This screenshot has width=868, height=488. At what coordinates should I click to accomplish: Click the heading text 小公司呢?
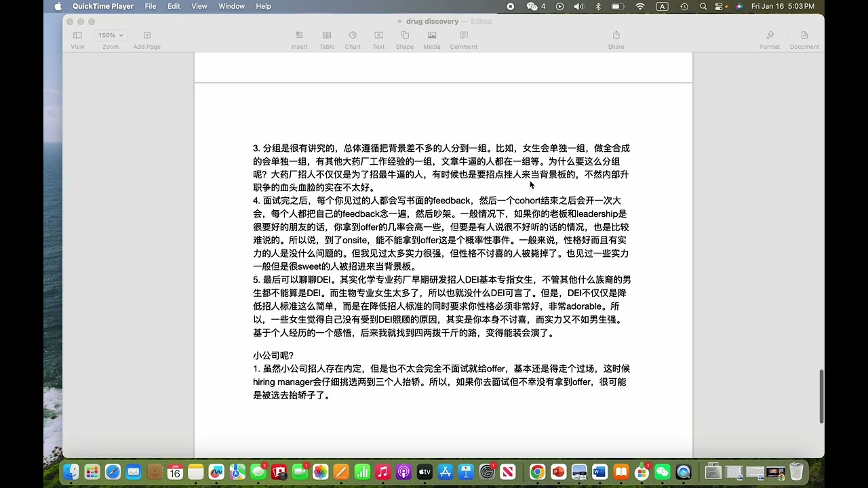[273, 355]
